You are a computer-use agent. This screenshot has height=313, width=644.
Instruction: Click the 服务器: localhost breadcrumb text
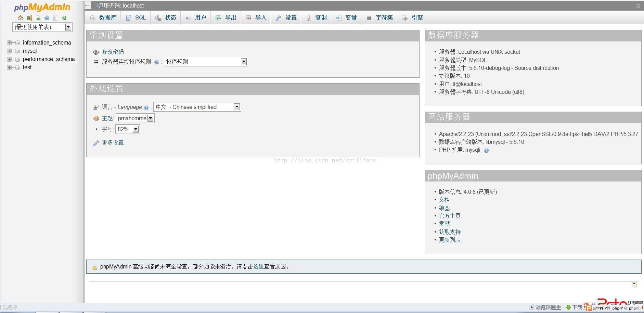pos(124,5)
